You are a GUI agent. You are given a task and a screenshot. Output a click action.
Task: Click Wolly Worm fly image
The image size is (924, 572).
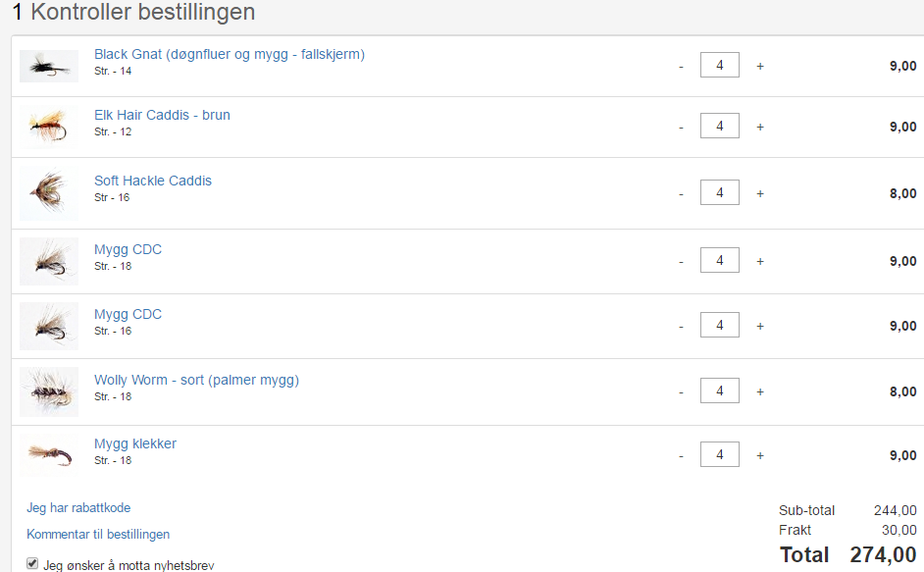[48, 391]
